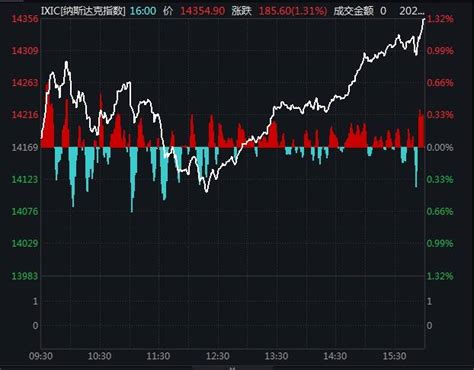Click the 0.00% percentage label
Screen dimensions: 474x370
440,147
